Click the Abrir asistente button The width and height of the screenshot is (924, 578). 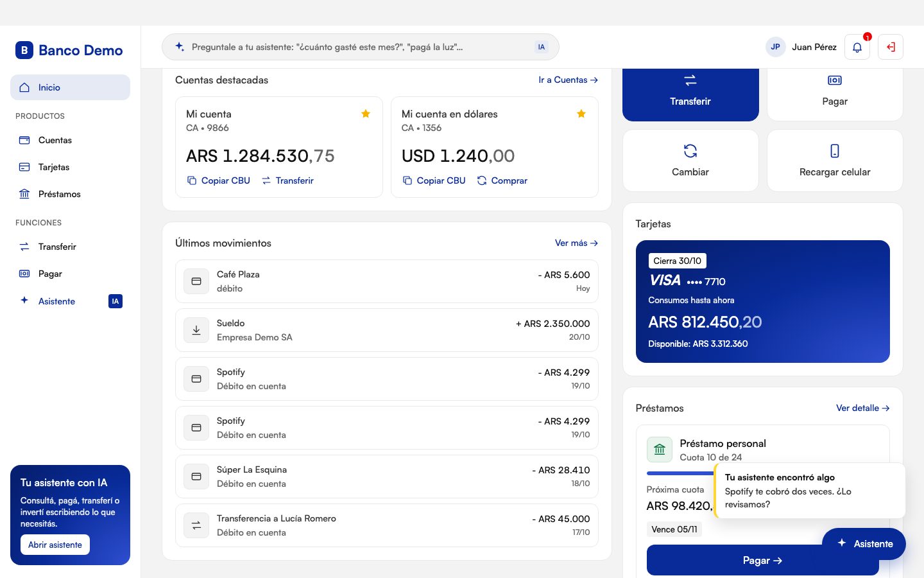[55, 545]
